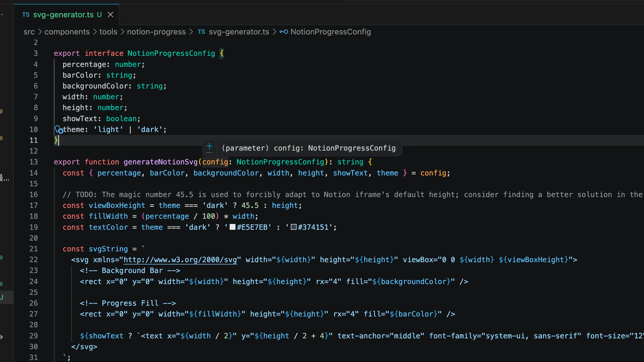
Task: Click line number 13 in the gutter
Action: pos(33,162)
